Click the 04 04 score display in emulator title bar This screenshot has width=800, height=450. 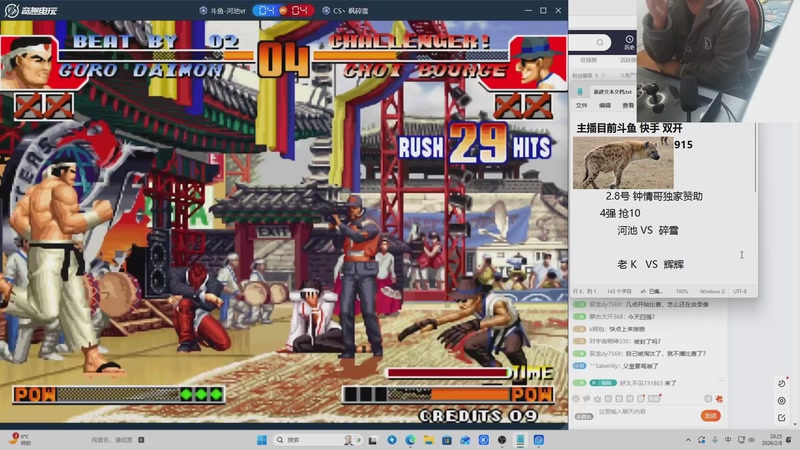(x=283, y=10)
